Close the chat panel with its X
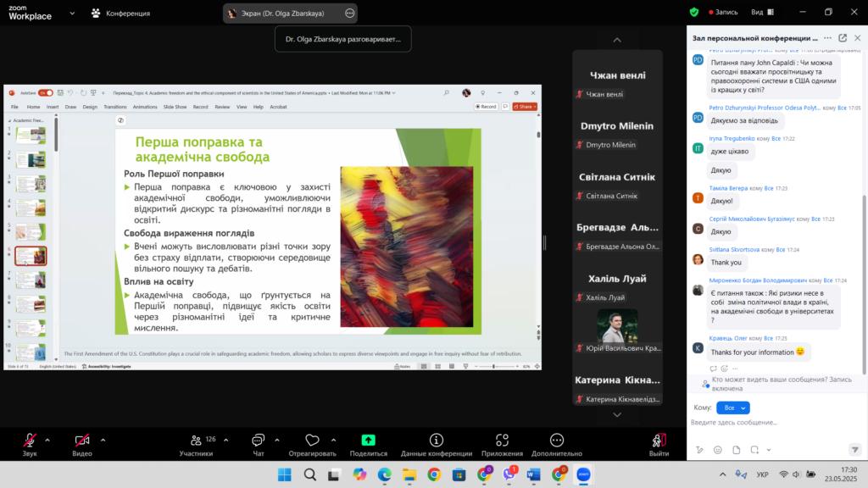Viewport: 868px width, 488px height. click(858, 38)
